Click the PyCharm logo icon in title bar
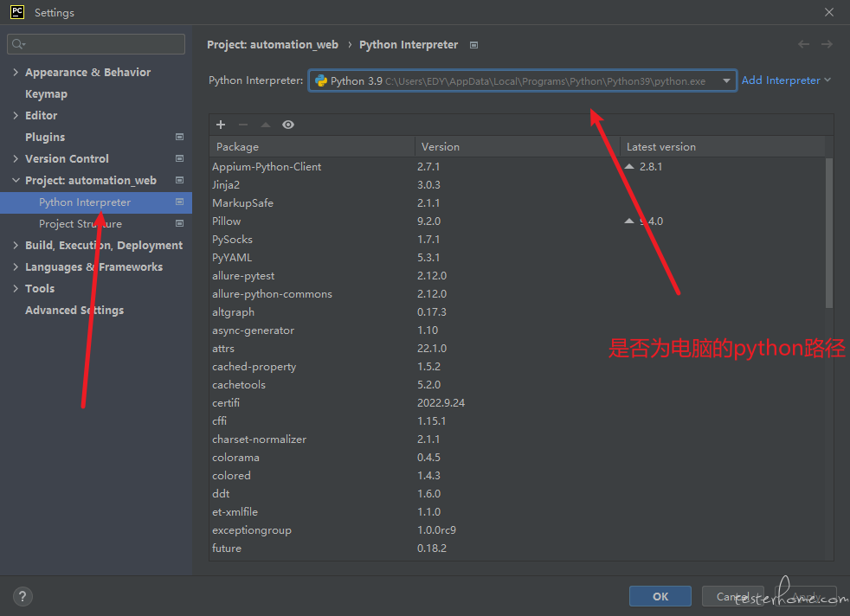Screen dimensions: 850x616 click(x=17, y=12)
